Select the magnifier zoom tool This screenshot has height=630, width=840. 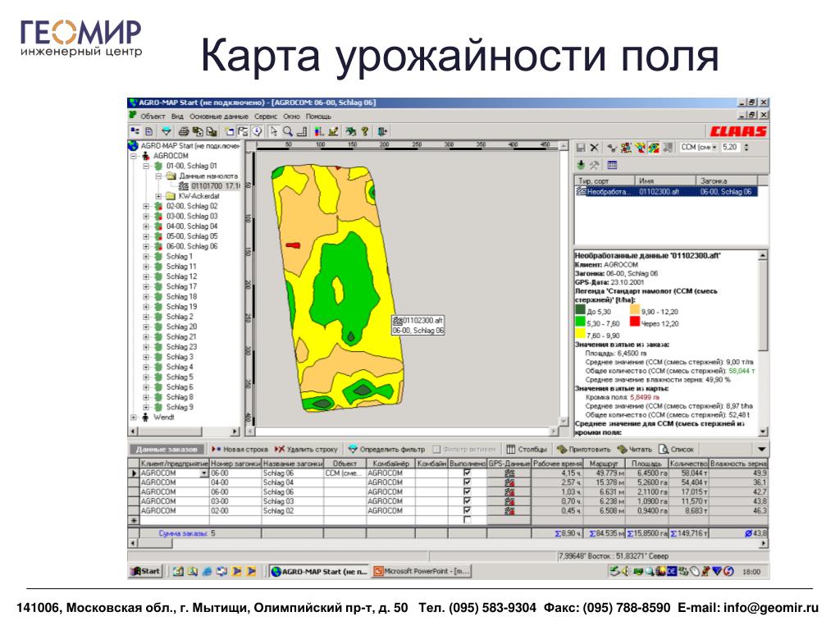(x=288, y=131)
